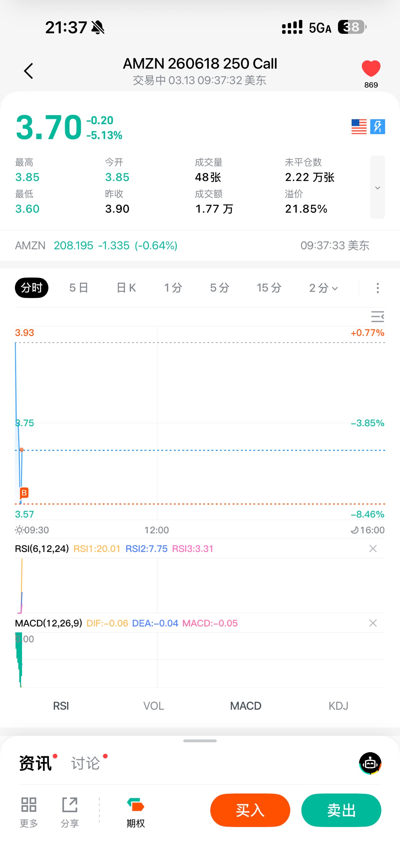Close the MACD indicator panel
The image size is (400, 868).
(373, 623)
